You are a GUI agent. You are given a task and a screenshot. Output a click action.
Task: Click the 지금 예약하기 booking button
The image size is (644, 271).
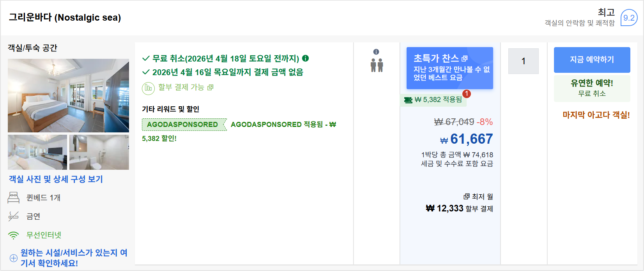[592, 60]
